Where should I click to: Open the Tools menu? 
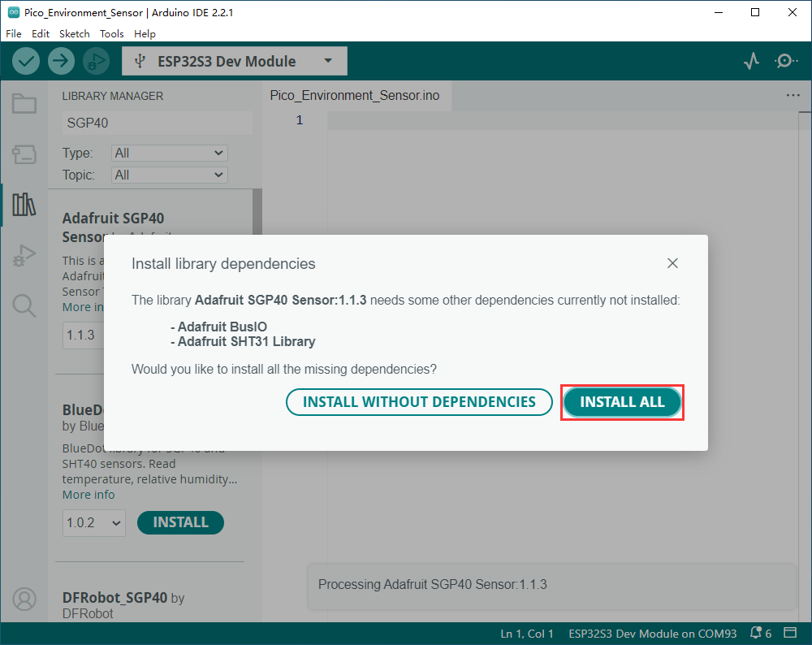coord(112,33)
